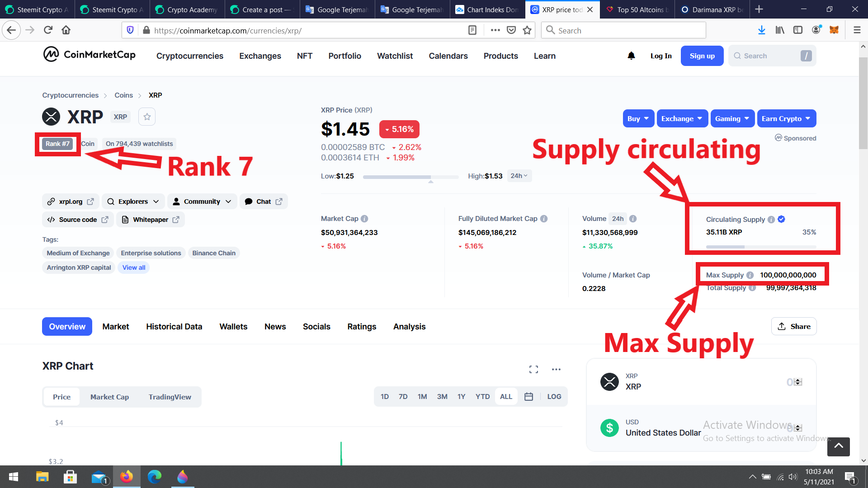The image size is (868, 488).
Task: Expand the XRP chart to fullscreen
Action: (533, 370)
